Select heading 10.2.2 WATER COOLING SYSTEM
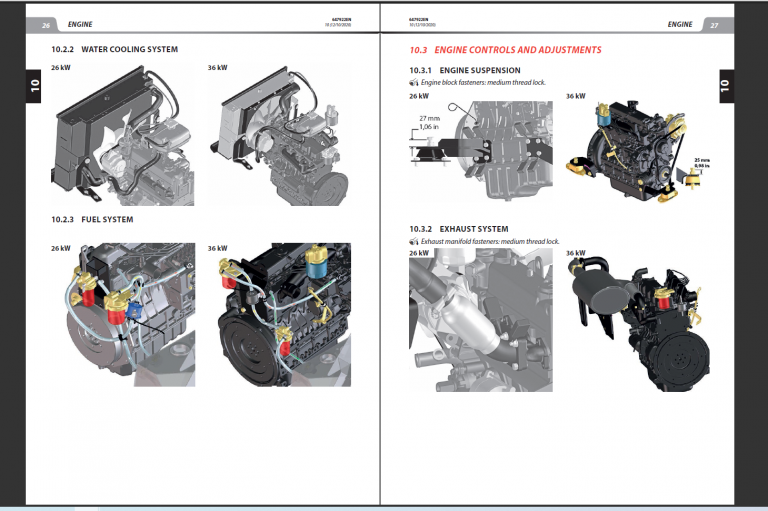Image resolution: width=768 pixels, height=511 pixels. tap(115, 49)
